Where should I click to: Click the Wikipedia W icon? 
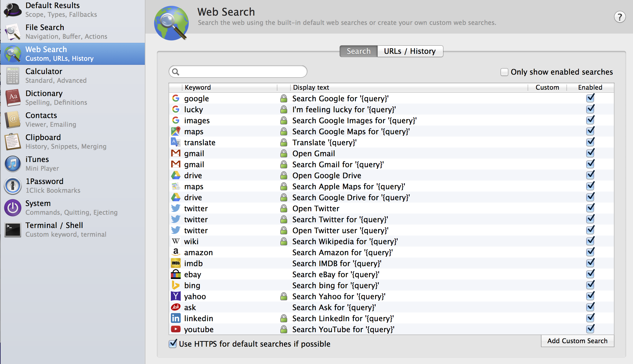[176, 241]
